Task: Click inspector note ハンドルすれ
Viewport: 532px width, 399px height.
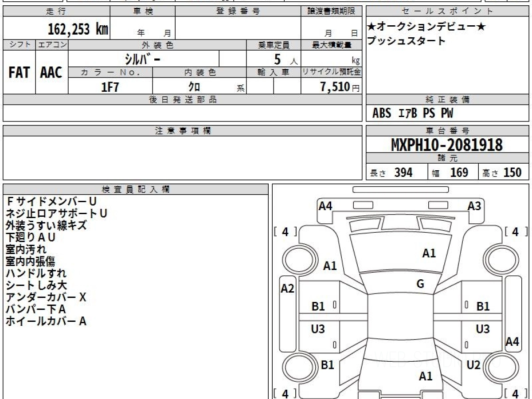Action: click(36, 273)
